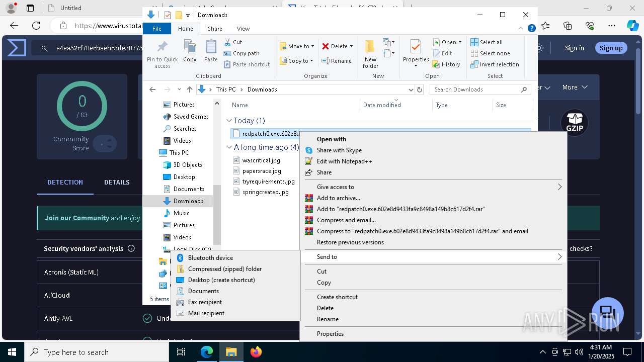Click Select all in ribbon
This screenshot has height=362, width=644.
tap(487, 42)
